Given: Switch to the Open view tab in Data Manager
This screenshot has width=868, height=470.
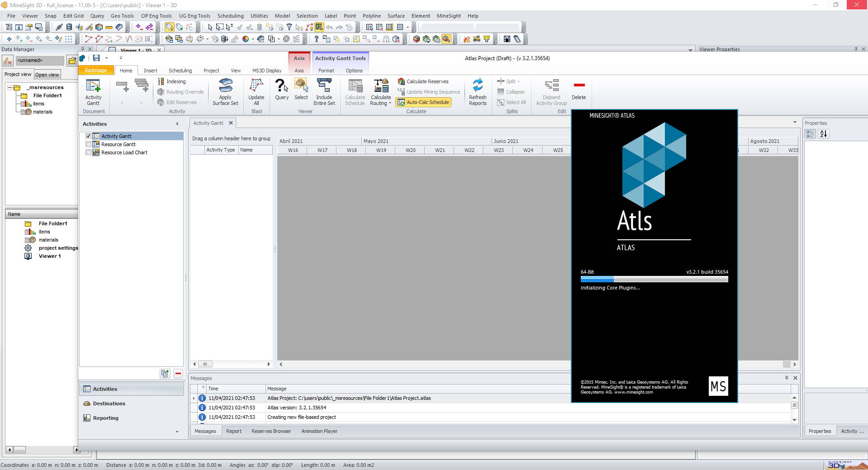Looking at the screenshot, I should (47, 75).
